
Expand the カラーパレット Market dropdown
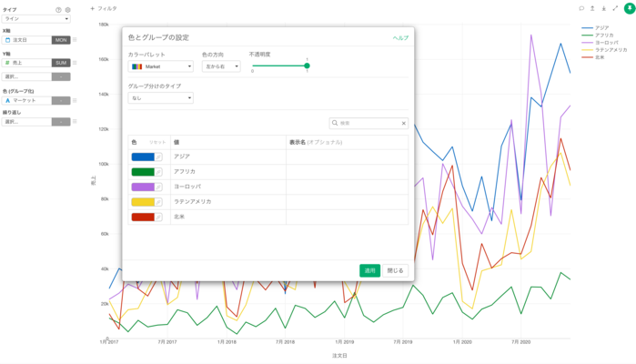161,66
